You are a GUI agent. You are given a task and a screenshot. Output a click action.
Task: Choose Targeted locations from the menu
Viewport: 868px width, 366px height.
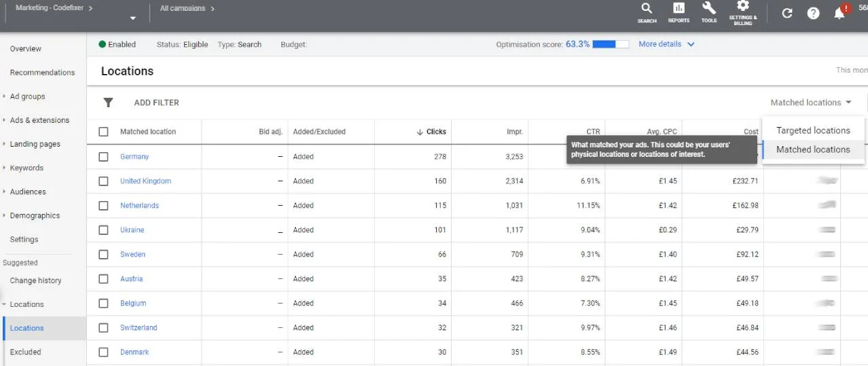[813, 130]
